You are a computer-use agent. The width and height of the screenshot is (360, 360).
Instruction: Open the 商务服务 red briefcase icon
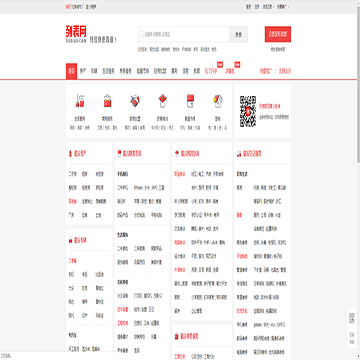click(x=107, y=101)
